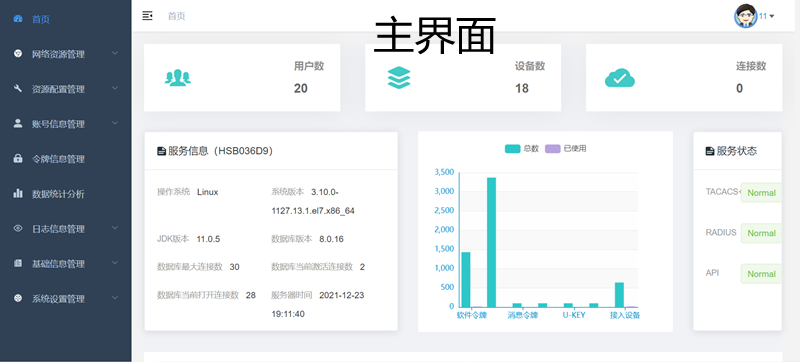Screen dimensions: 800x362
Task: Click the 首页 dashboard icon in sidebar
Action: point(18,19)
